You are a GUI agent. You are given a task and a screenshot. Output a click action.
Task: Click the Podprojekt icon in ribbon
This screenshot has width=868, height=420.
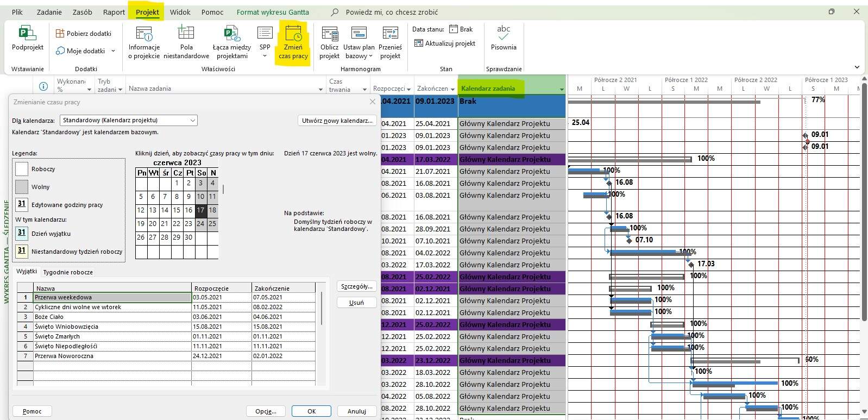[x=27, y=34]
